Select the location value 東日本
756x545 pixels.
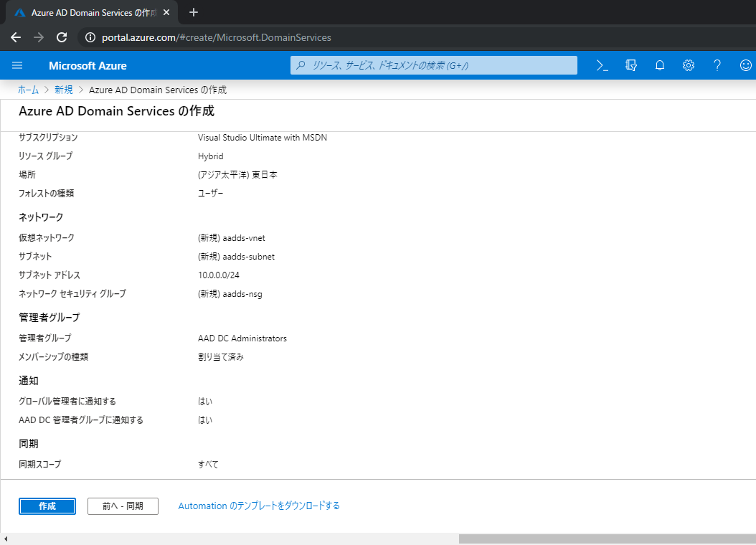237,175
